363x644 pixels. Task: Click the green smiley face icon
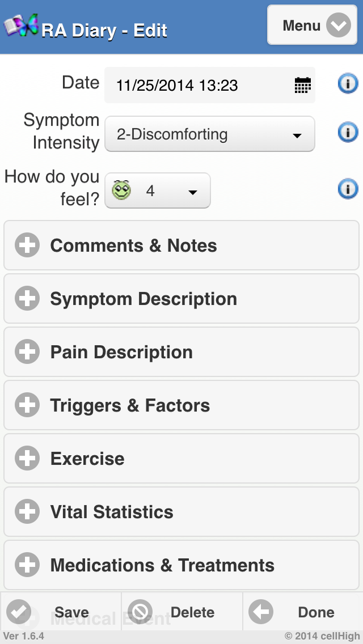pos(121,190)
